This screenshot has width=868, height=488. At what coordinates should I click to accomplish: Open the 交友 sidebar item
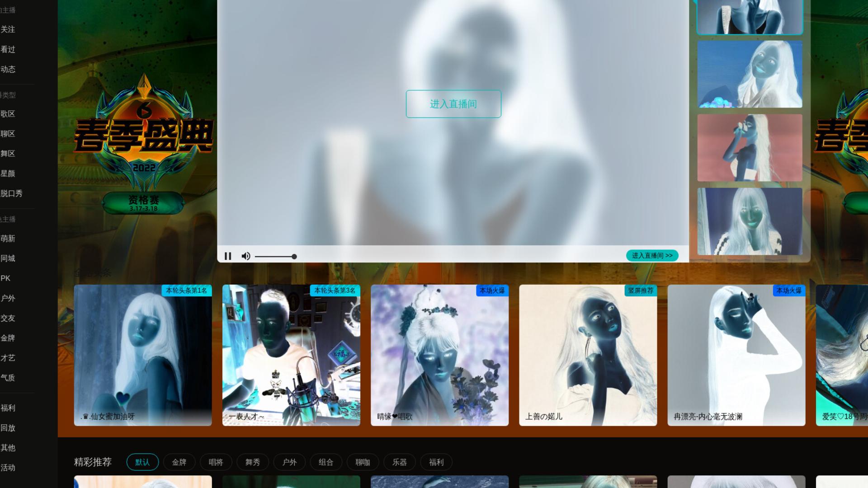coord(8,318)
